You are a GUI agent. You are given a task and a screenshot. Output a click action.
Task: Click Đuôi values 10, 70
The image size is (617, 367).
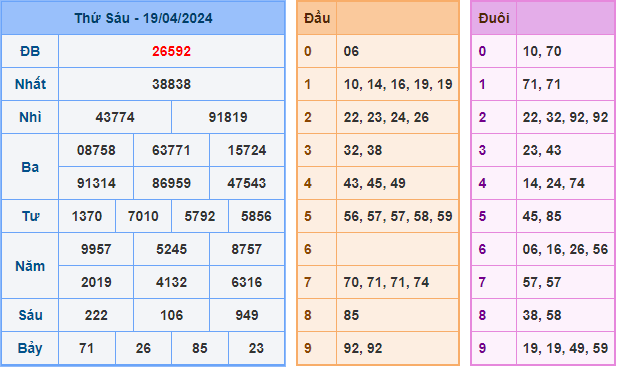coord(542,51)
